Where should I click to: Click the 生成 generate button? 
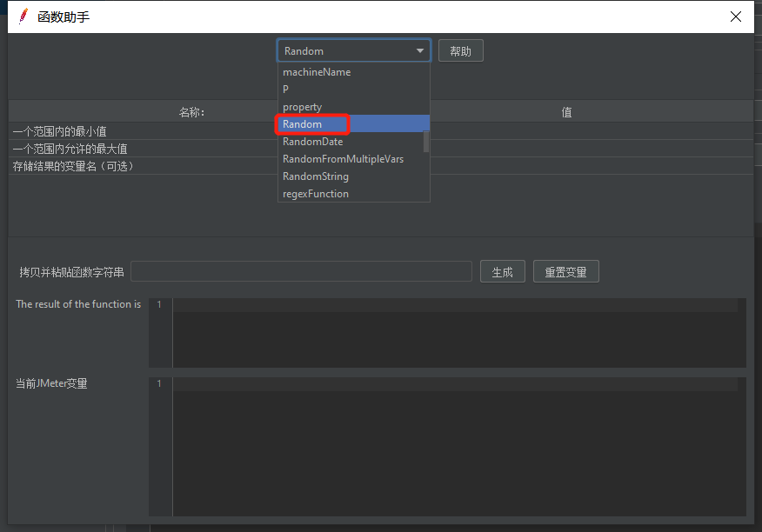coord(503,271)
